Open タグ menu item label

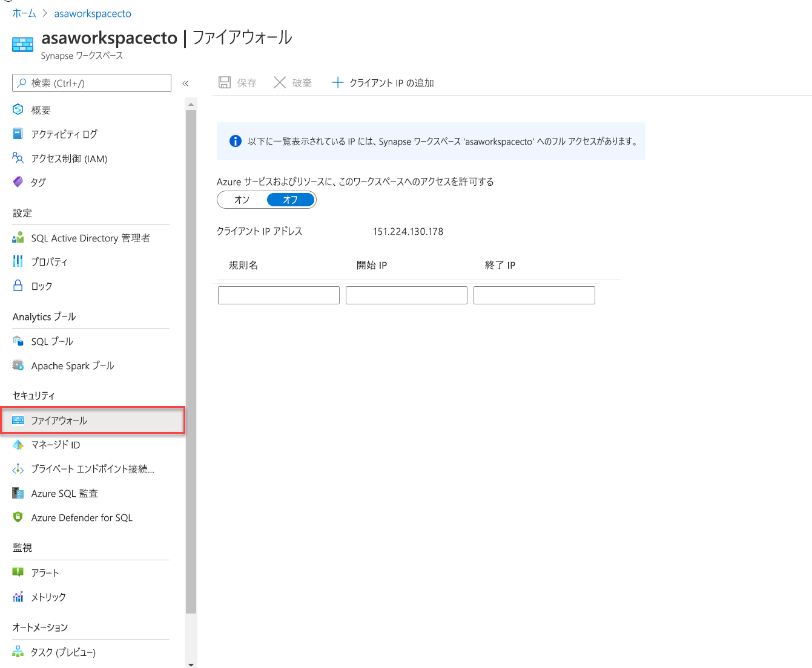coord(38,182)
